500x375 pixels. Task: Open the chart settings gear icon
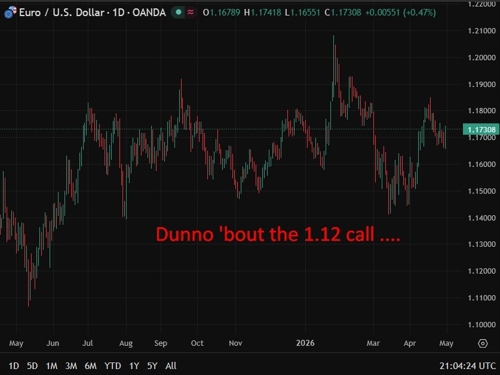pos(483,343)
